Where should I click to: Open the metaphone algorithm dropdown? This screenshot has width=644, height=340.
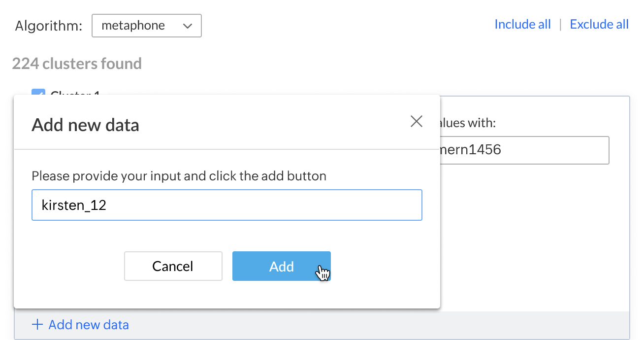pyautogui.click(x=146, y=26)
